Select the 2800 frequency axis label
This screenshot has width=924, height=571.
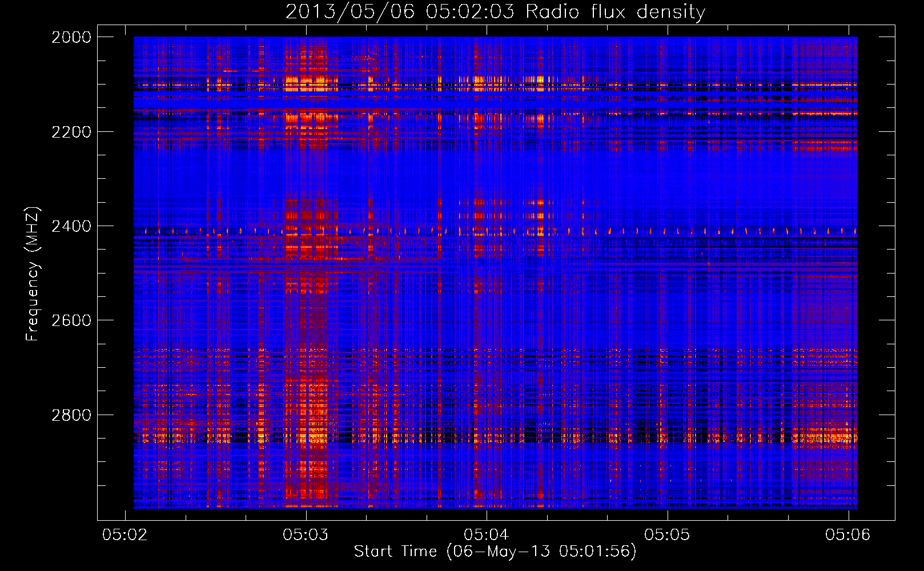pyautogui.click(x=71, y=415)
